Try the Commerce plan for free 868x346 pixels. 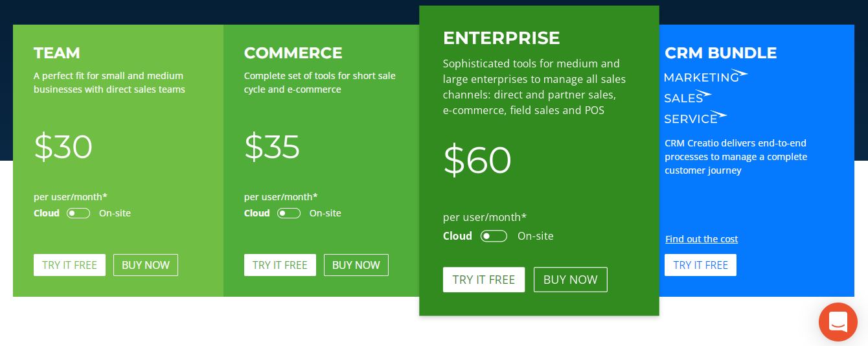[x=280, y=265]
